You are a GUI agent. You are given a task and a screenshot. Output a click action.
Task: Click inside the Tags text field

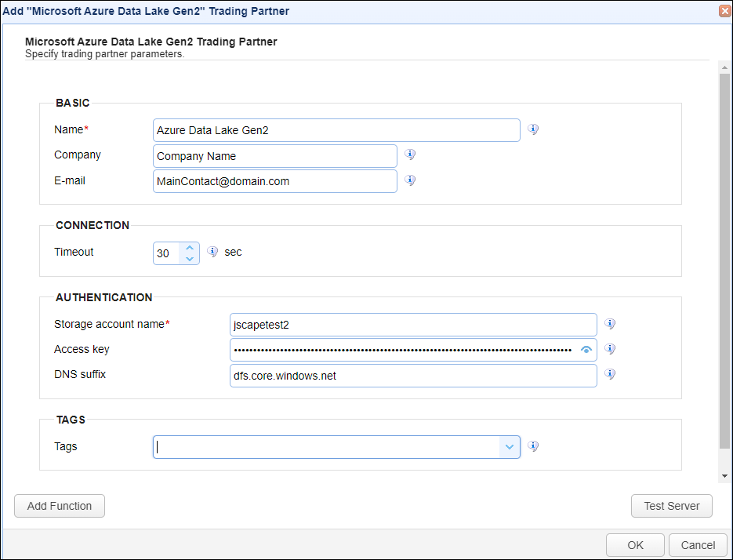(x=326, y=447)
